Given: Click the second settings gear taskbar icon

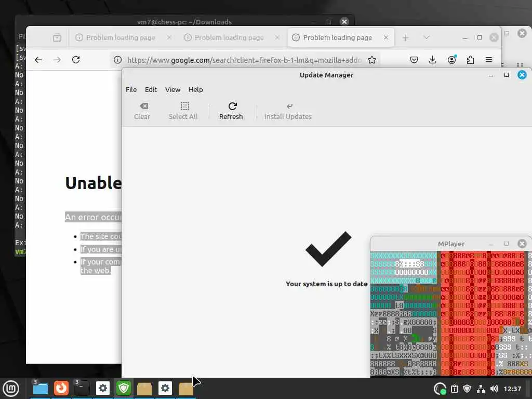Looking at the screenshot, I should 165,389.
